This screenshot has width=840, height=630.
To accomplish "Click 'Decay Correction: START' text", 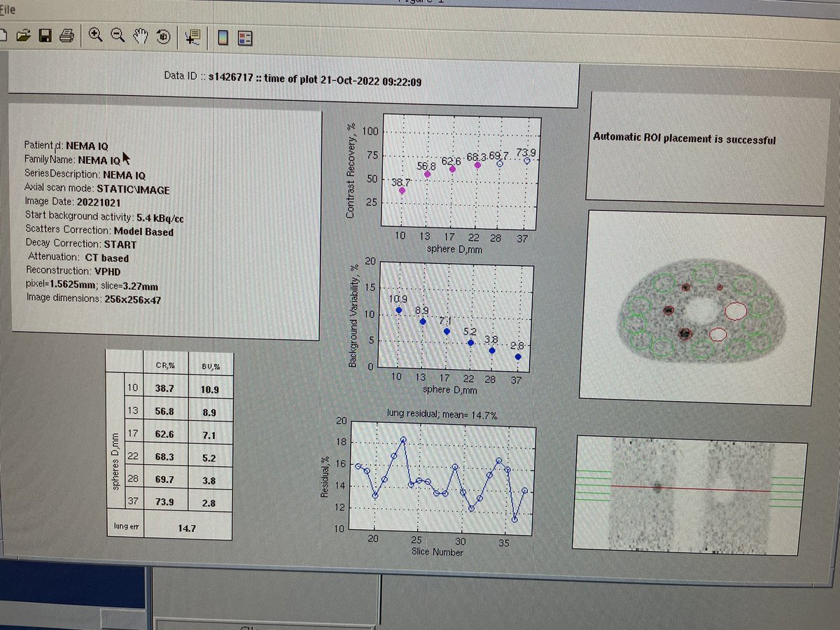I will pos(80,244).
